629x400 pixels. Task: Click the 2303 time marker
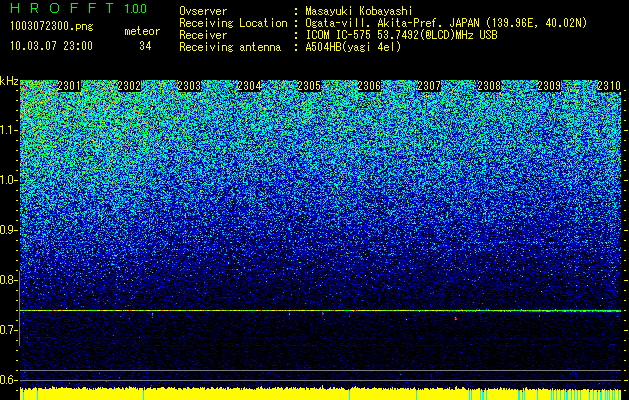189,86
